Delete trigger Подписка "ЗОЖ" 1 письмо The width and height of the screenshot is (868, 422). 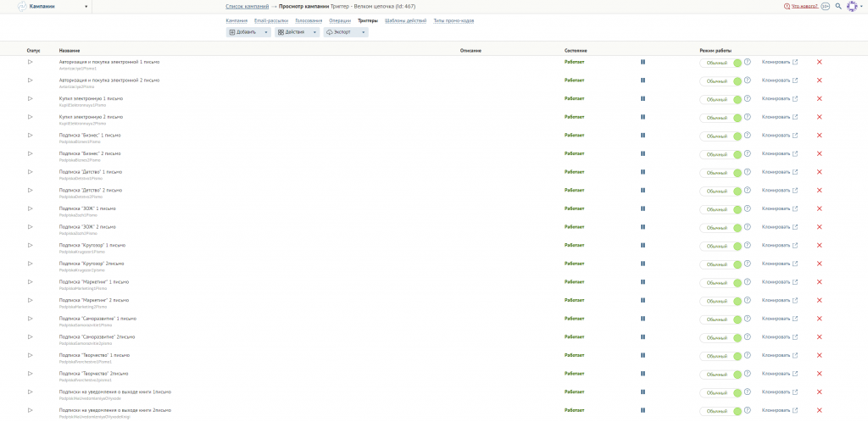pos(820,208)
